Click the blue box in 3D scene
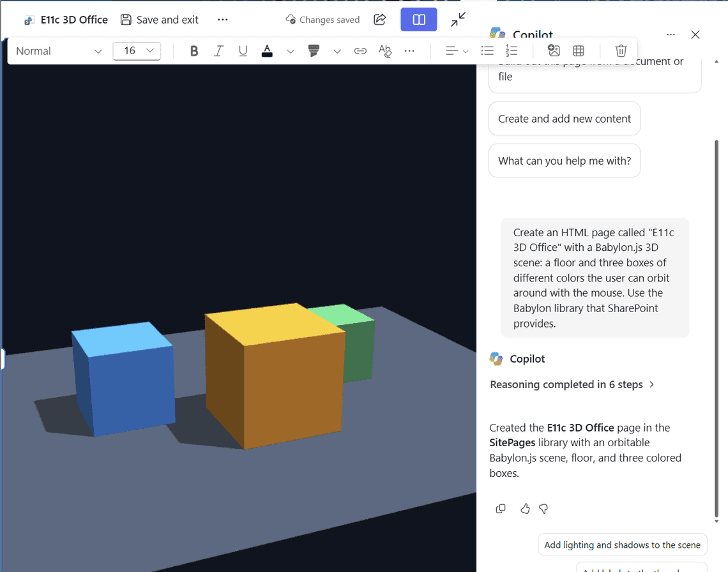 [123, 379]
